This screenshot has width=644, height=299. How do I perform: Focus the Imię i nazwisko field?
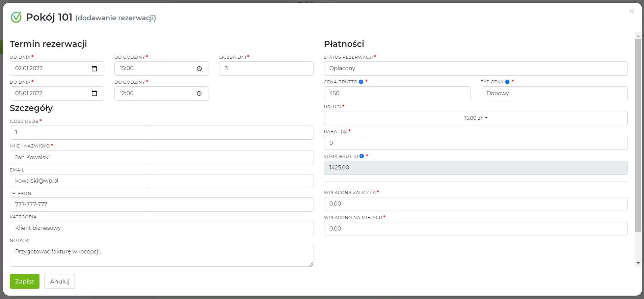point(161,158)
